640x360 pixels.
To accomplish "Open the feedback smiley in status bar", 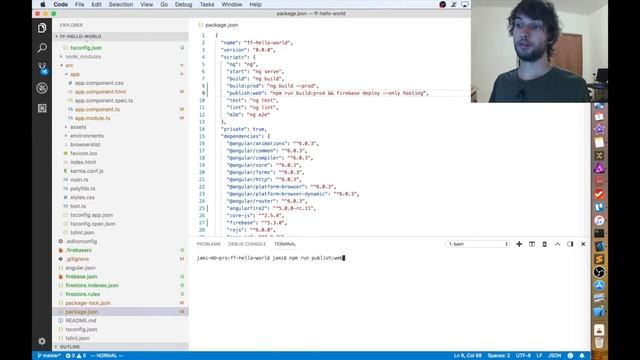I will (x=570, y=356).
